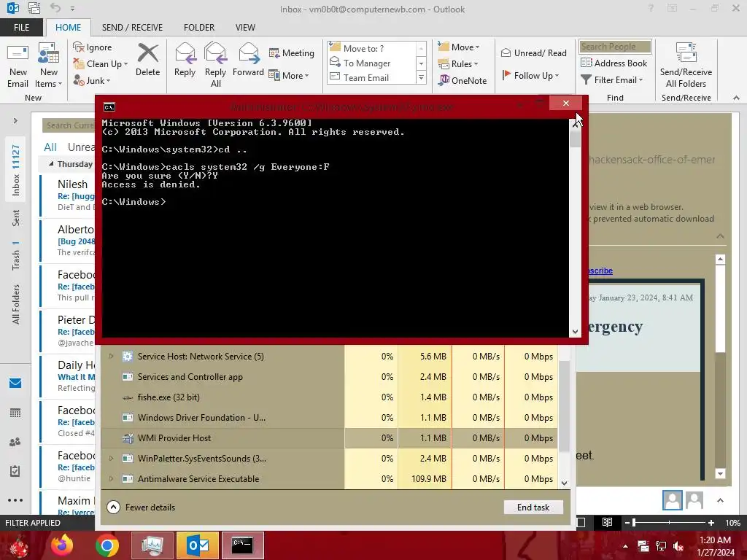This screenshot has height=560, width=747.
Task: Open the New Items menu button
Action: click(49, 65)
